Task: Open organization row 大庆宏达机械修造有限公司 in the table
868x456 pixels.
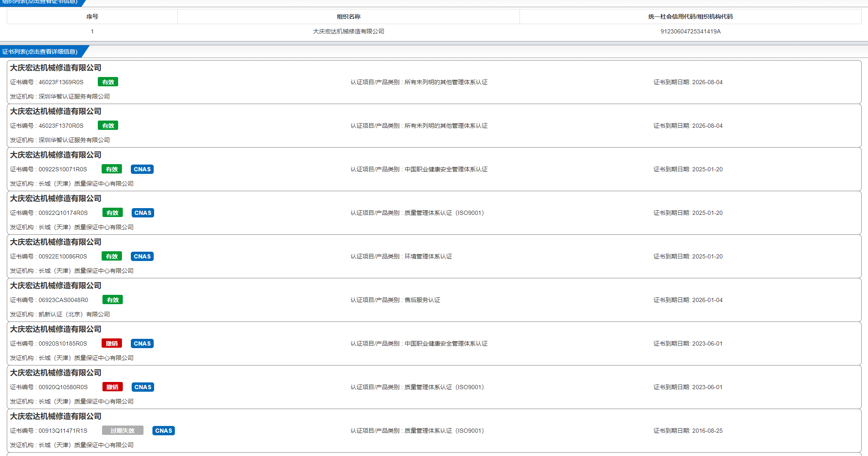Action: tap(434, 31)
